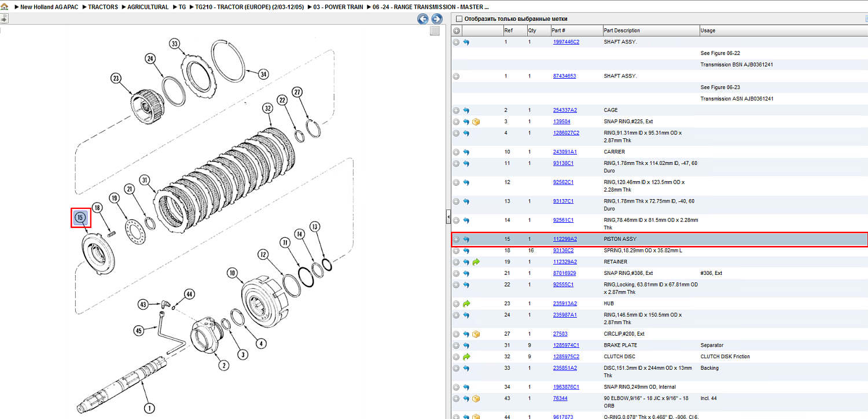Click the panel splitter collapse handle
The image size is (868, 419).
point(448,217)
